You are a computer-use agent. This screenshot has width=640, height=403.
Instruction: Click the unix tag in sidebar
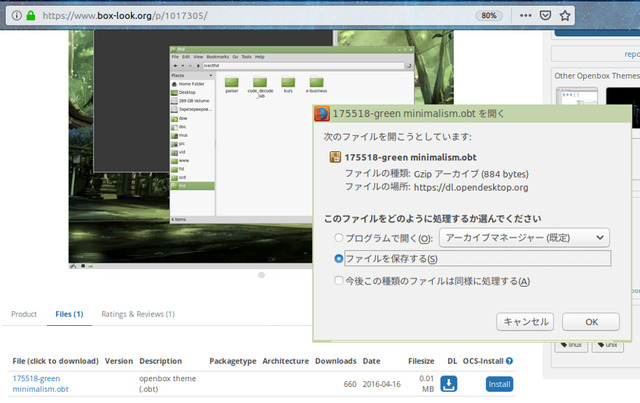pyautogui.click(x=607, y=345)
